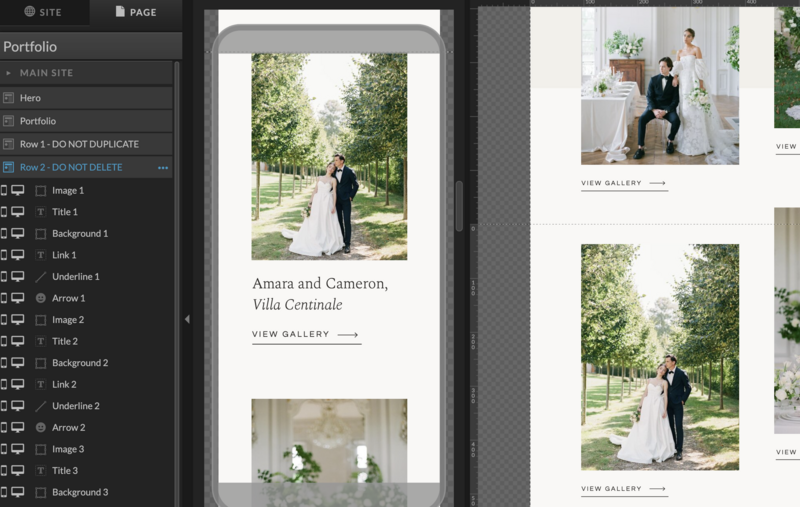
Task: Click the Portfolio canvas icon in layer list
Action: [x=9, y=121]
